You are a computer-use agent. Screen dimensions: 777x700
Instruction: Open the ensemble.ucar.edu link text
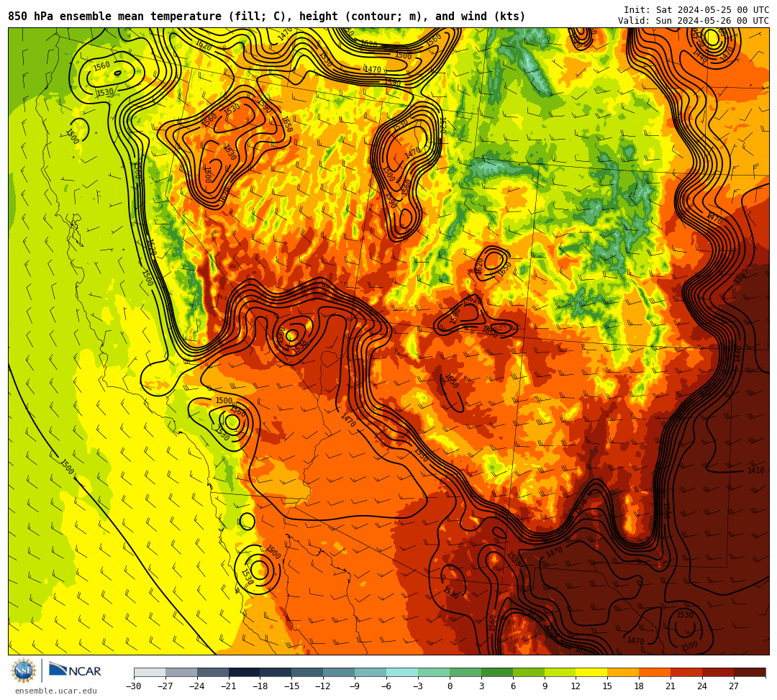[x=56, y=691]
